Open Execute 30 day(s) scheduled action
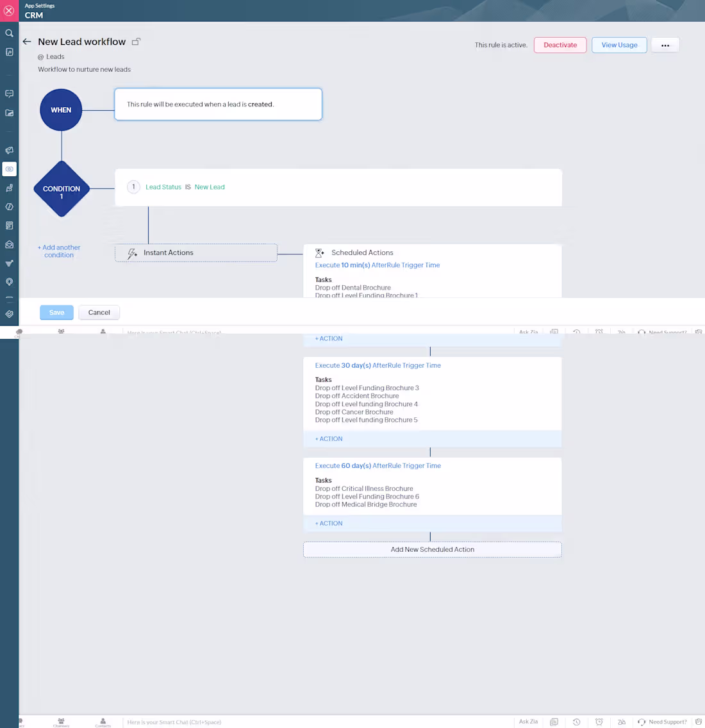The width and height of the screenshot is (705, 728). pyautogui.click(x=378, y=365)
